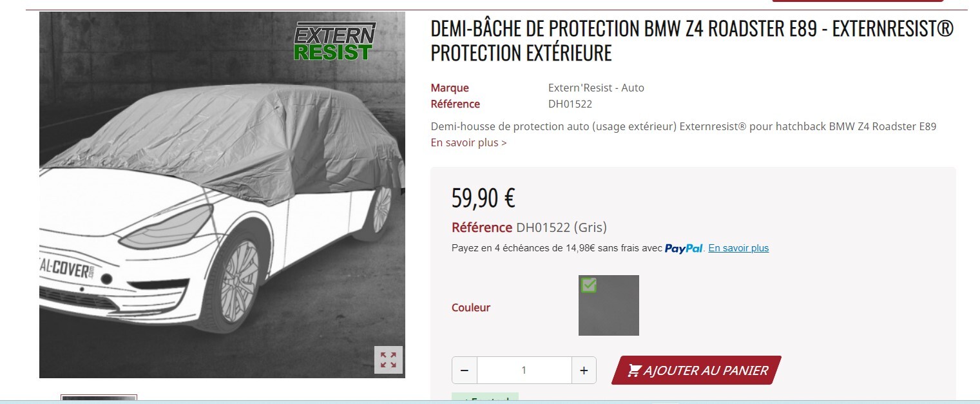Click the Extern'Resist - Auto brand link
The height and width of the screenshot is (404, 980).
[x=596, y=88]
